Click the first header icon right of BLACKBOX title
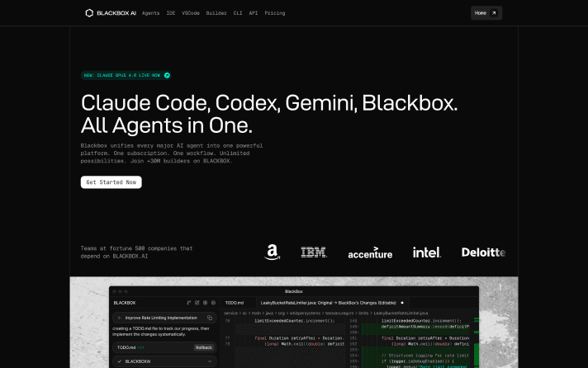The width and height of the screenshot is (588, 368). (x=188, y=303)
